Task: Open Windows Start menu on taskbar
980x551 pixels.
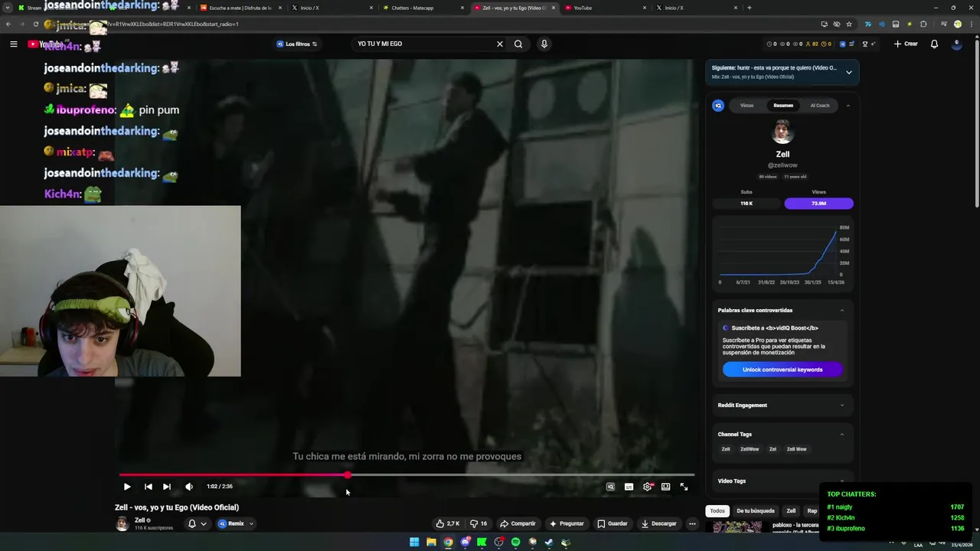Action: click(x=414, y=542)
